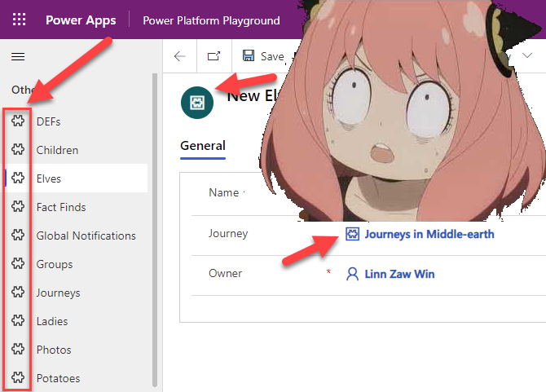
Task: Open the Global Notifications navigation item
Action: (x=76, y=236)
